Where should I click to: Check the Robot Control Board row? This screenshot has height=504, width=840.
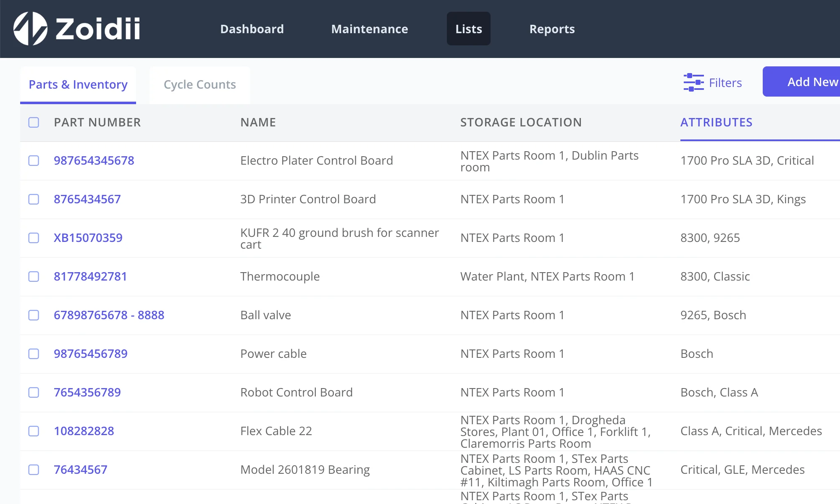[x=34, y=392]
